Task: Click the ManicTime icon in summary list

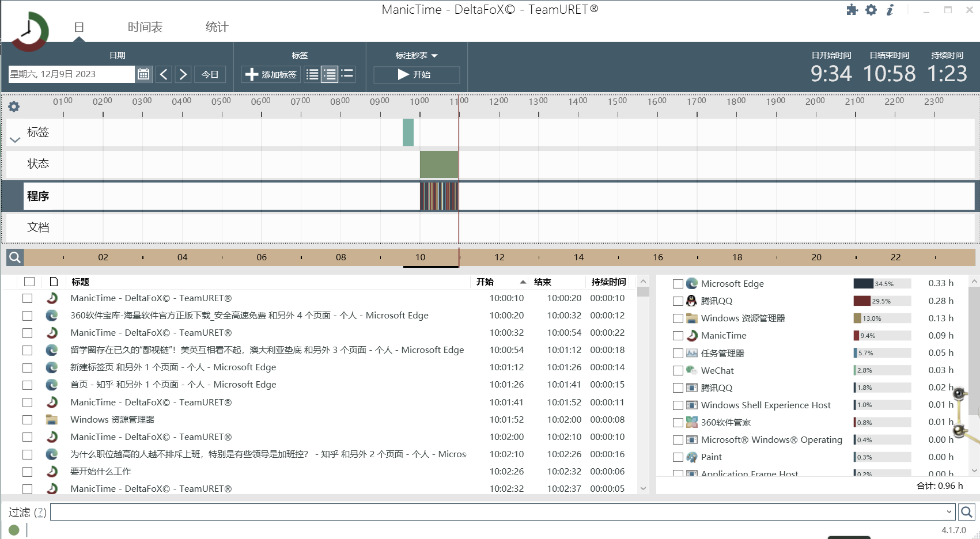Action: [692, 335]
